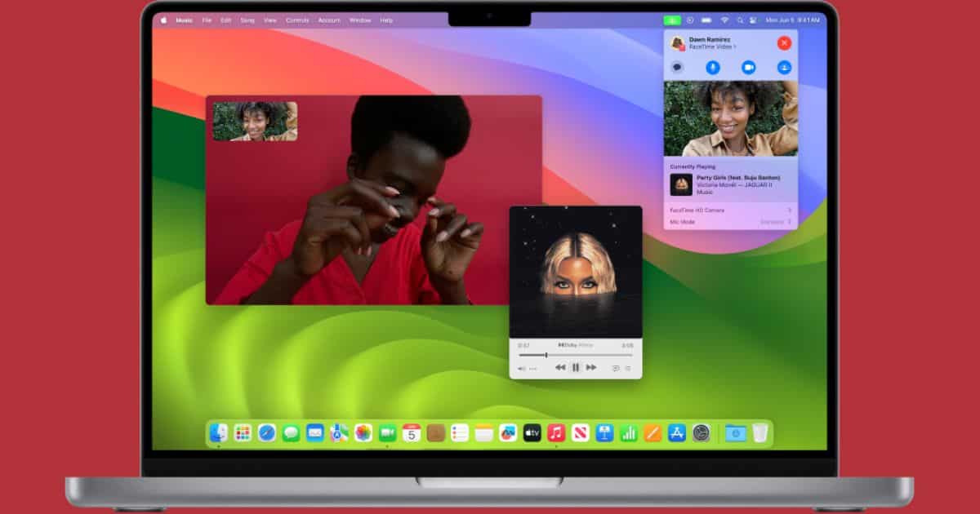Toggle the FaceTime camera button off
Screen dimensions: 980x514
(x=748, y=68)
